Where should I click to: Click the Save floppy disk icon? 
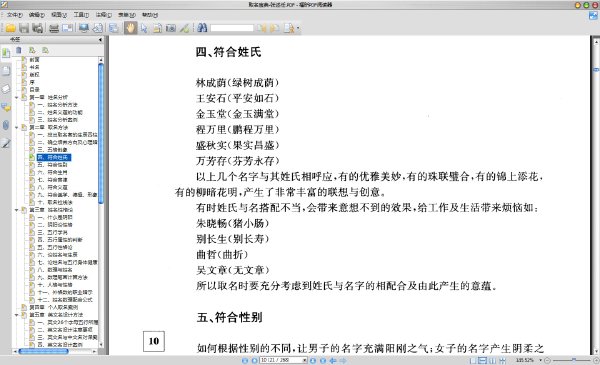tap(24, 28)
